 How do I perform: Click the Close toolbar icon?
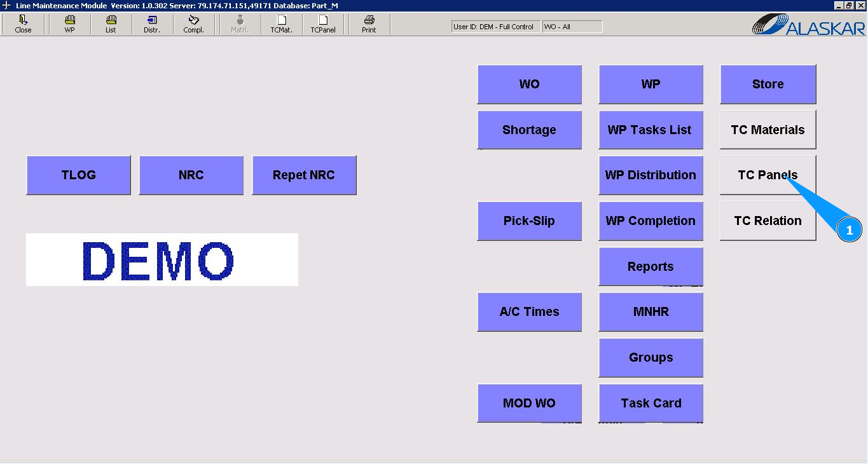point(23,24)
